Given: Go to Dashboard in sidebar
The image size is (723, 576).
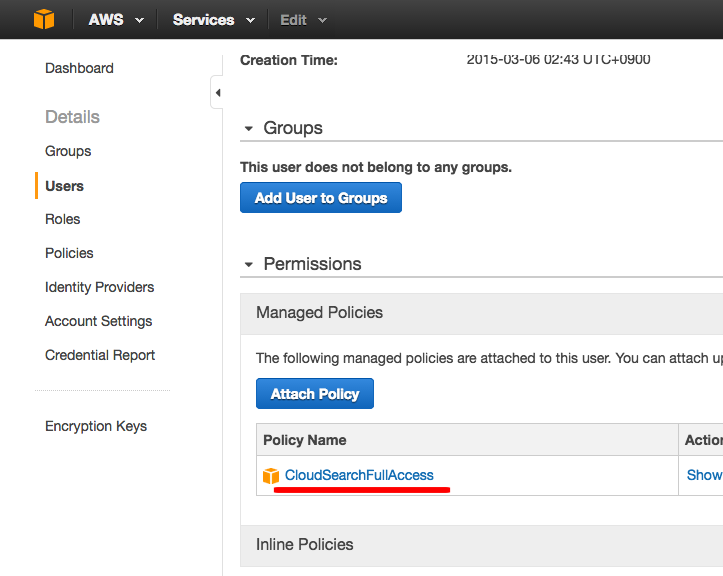Looking at the screenshot, I should tap(79, 68).
